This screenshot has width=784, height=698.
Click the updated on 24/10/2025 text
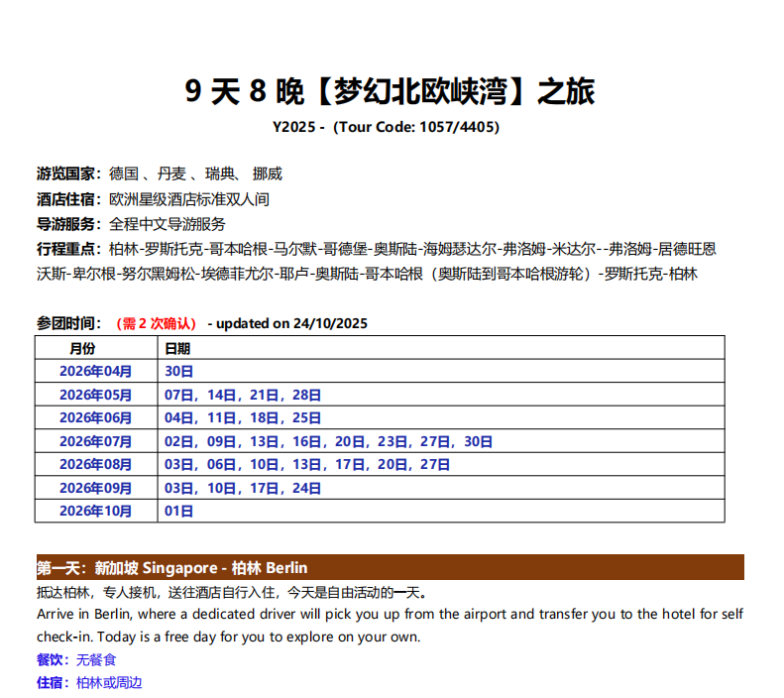pos(287,323)
